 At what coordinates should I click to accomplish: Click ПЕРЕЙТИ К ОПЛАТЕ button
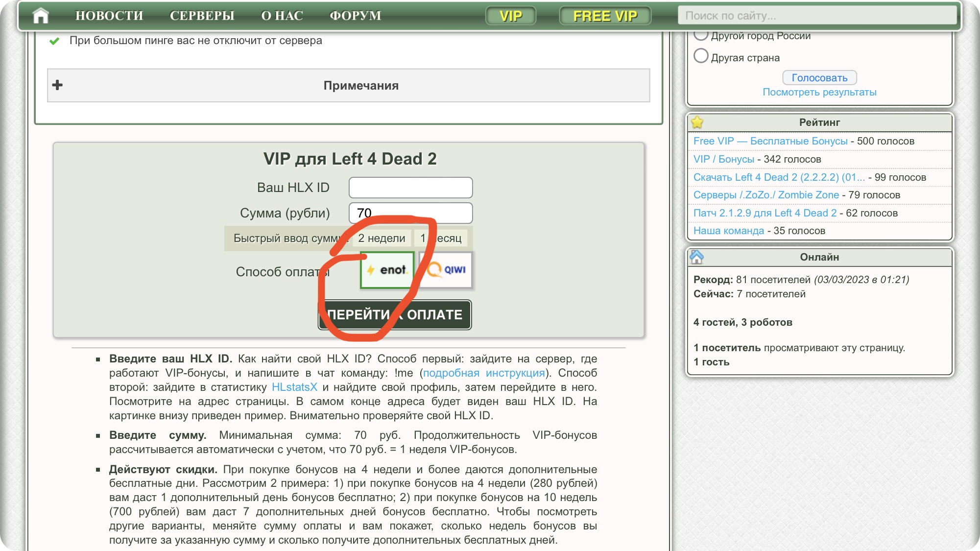pyautogui.click(x=395, y=314)
